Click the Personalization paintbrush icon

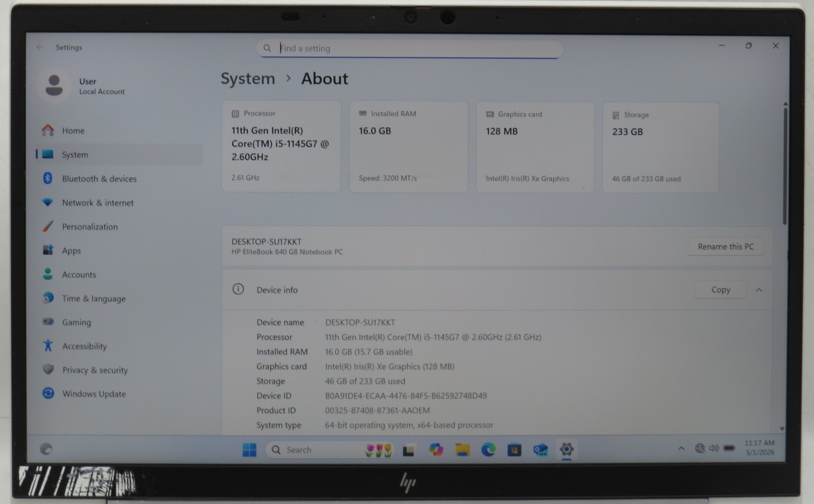tap(48, 226)
